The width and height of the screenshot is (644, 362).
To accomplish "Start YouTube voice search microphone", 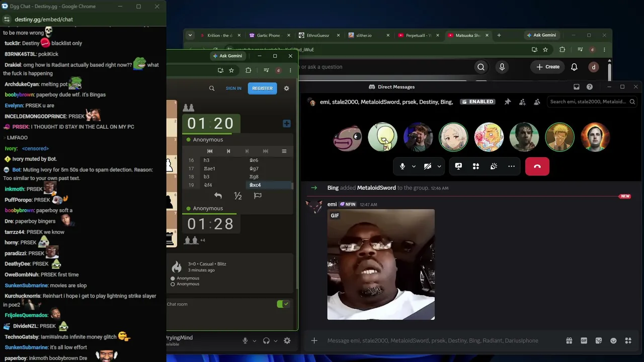I will click(502, 67).
